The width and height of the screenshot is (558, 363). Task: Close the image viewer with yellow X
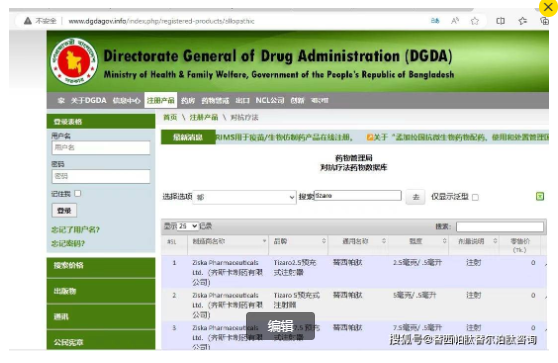pos(548,7)
